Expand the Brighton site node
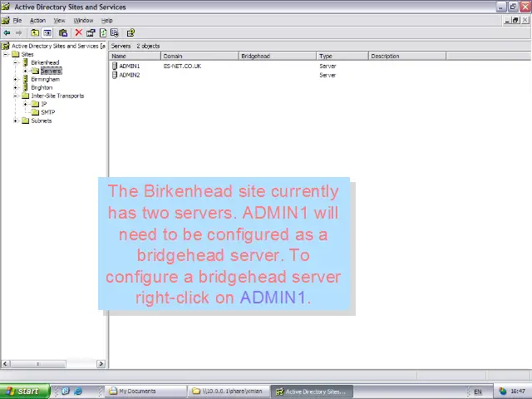The image size is (532, 399). (x=16, y=87)
